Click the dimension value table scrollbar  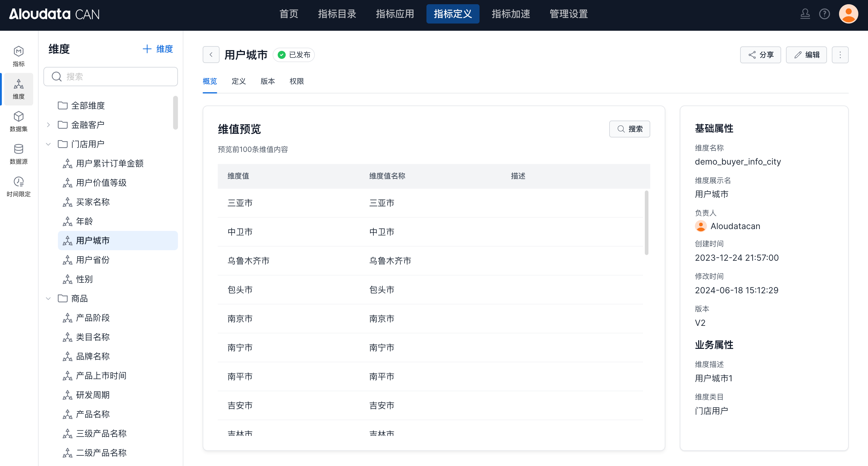646,223
